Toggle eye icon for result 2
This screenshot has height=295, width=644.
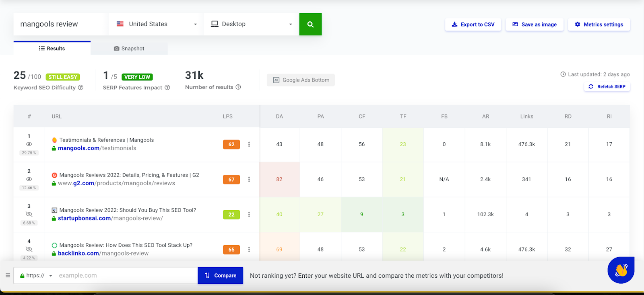[x=29, y=179]
